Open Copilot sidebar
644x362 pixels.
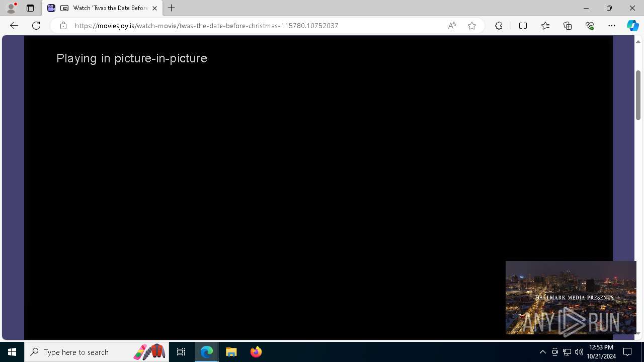[632, 26]
